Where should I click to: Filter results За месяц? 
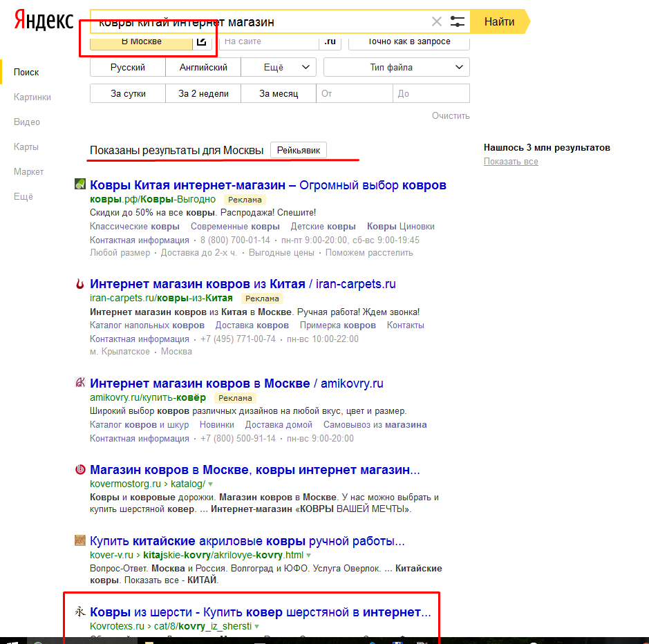(x=279, y=93)
